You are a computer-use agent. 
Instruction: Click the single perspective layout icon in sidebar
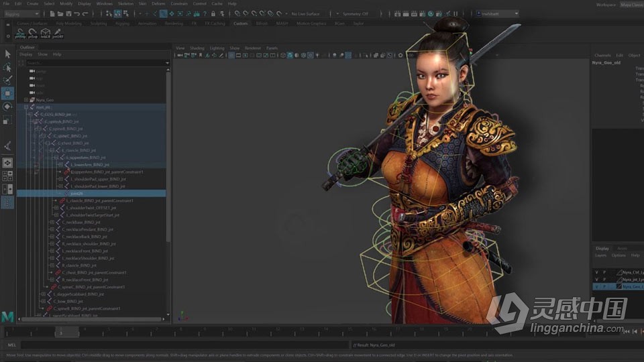tap(7, 163)
